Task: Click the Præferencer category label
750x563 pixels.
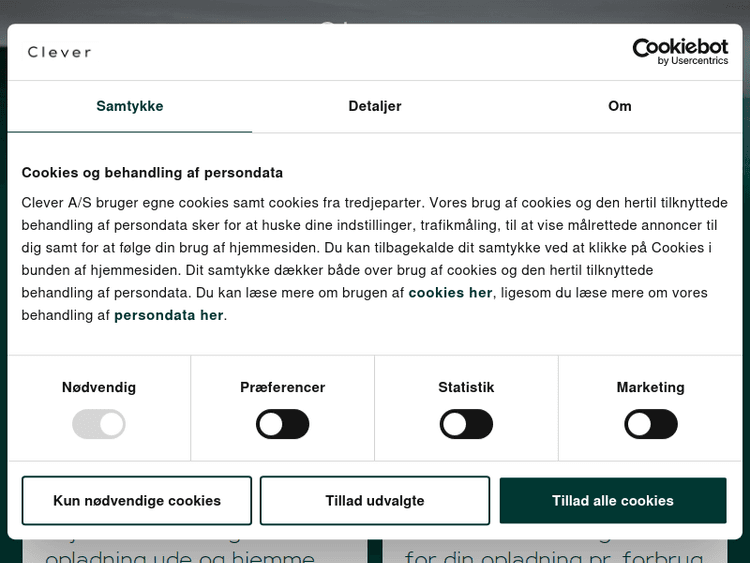Action: 283,388
